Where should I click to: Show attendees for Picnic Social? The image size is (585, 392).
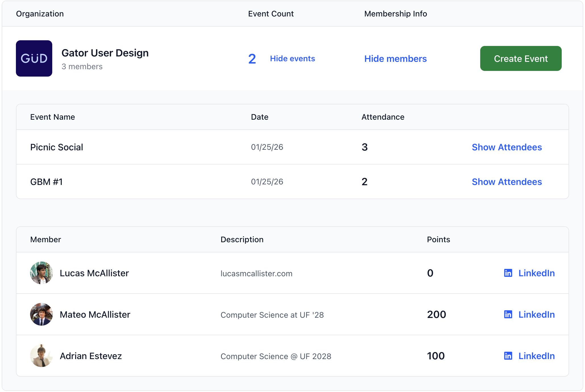pyautogui.click(x=507, y=147)
